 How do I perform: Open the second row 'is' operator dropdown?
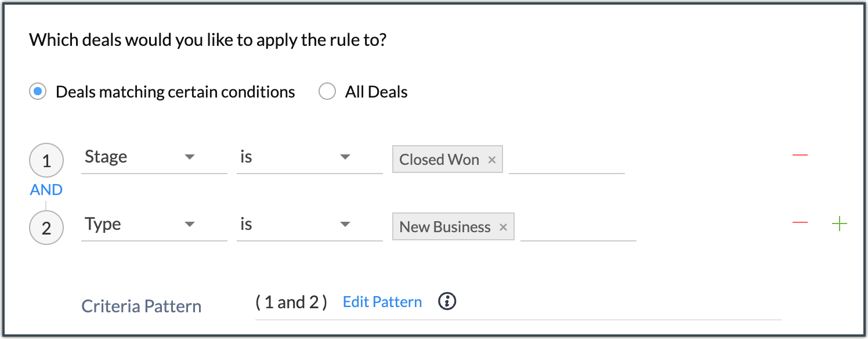309,225
